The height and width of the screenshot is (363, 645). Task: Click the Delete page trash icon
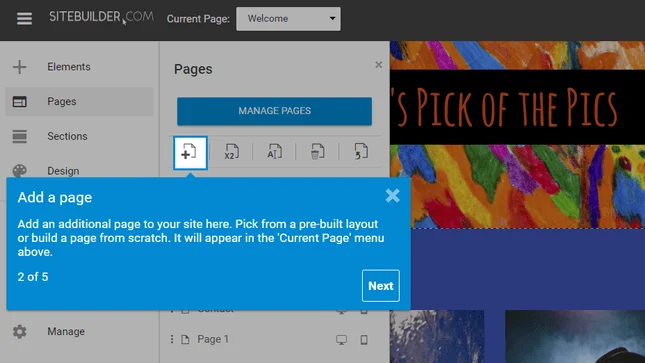point(317,151)
